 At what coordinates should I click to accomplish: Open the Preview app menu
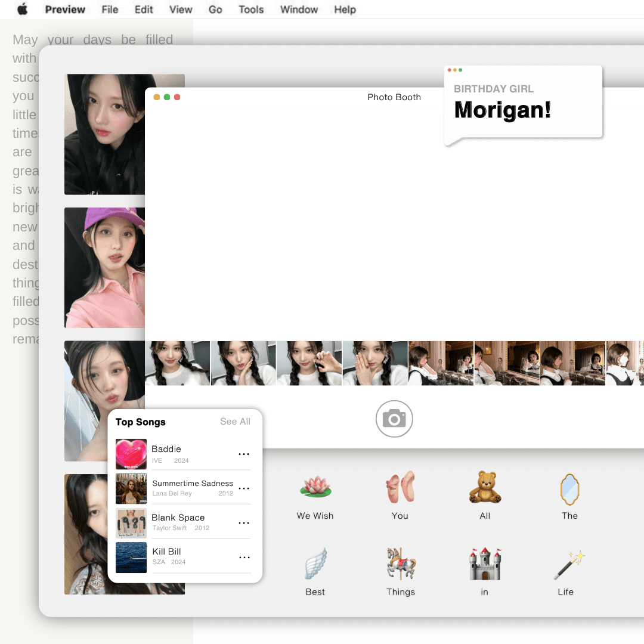(x=65, y=10)
